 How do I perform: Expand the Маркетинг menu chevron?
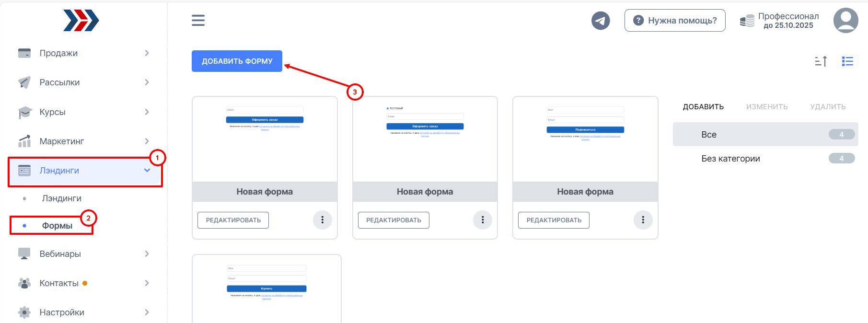tap(147, 141)
